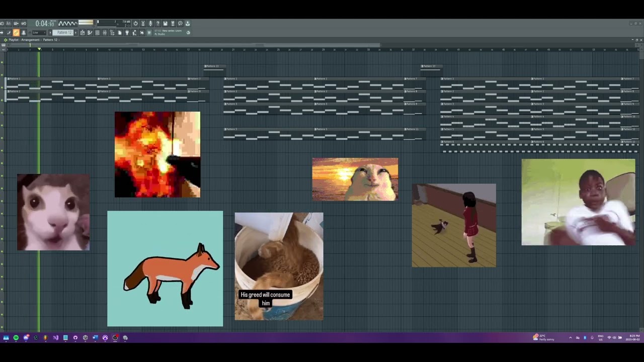Click the scissors cut icon in top toolbar
The height and width of the screenshot is (362, 644).
(x=143, y=24)
